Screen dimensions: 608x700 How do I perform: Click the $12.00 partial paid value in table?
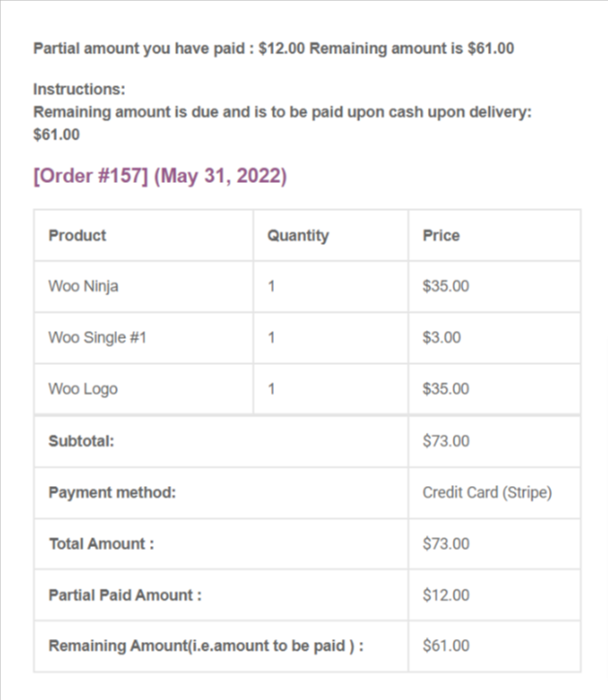pyautogui.click(x=446, y=595)
